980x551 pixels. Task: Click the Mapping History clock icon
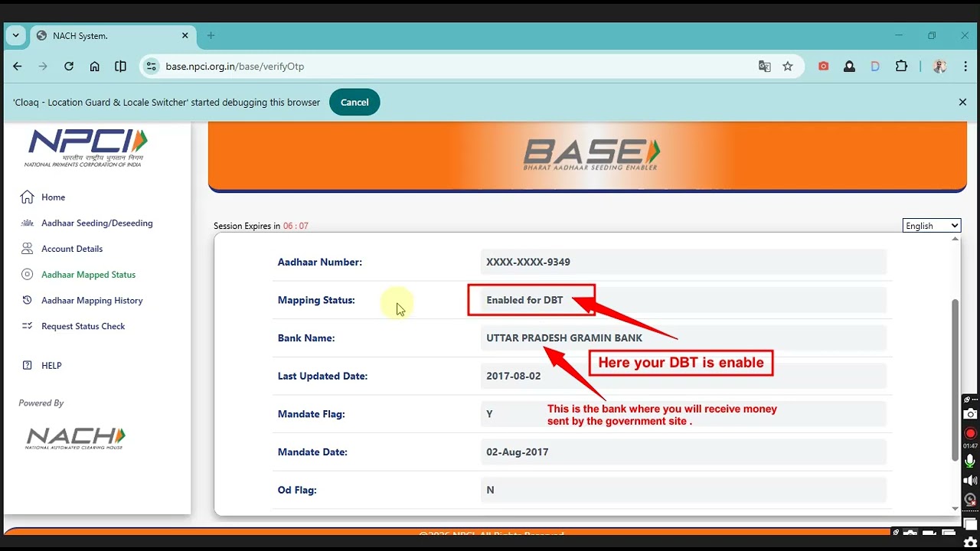27,301
